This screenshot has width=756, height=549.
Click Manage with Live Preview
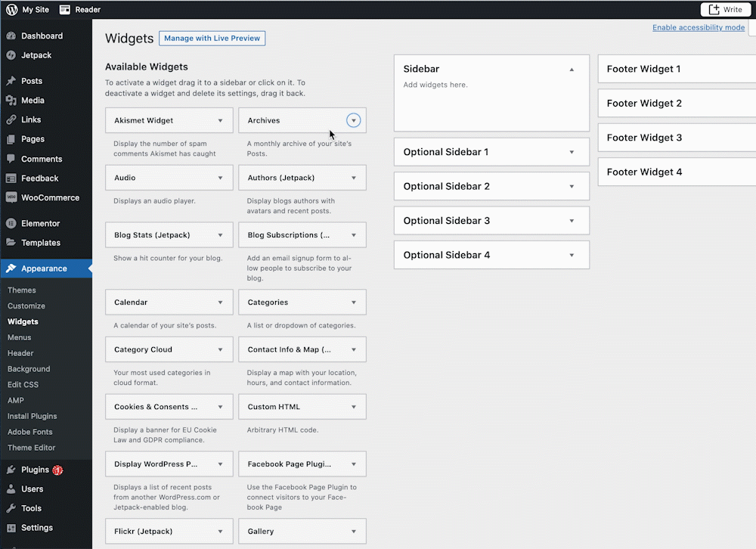[x=212, y=38]
